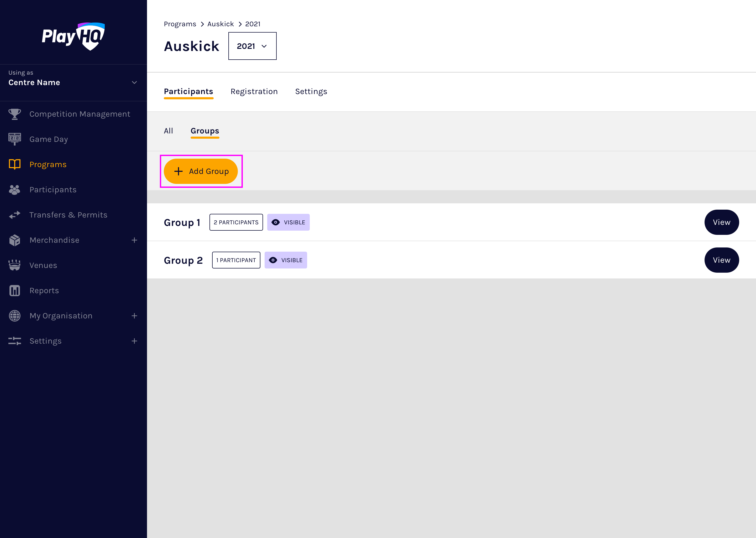Expand the Merchandise submenu plus sign
The height and width of the screenshot is (538, 756).
[x=134, y=240]
